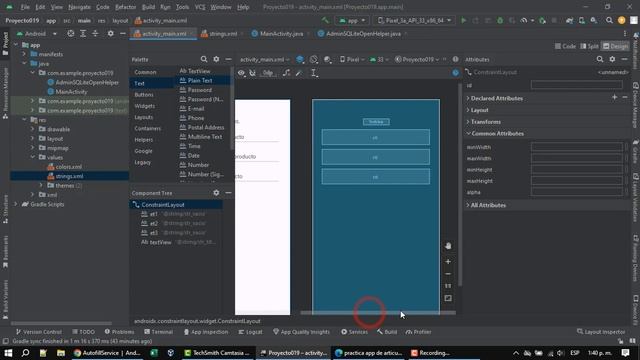640x360 pixels.
Task: Click the Infer Constraints magic wand
Action: pos(299,73)
